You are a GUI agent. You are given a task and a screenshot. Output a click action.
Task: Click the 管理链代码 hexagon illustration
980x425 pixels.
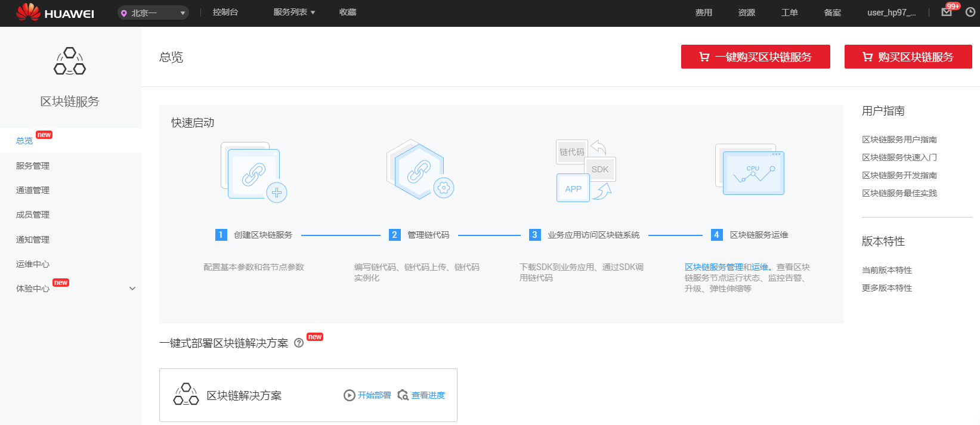coord(420,170)
